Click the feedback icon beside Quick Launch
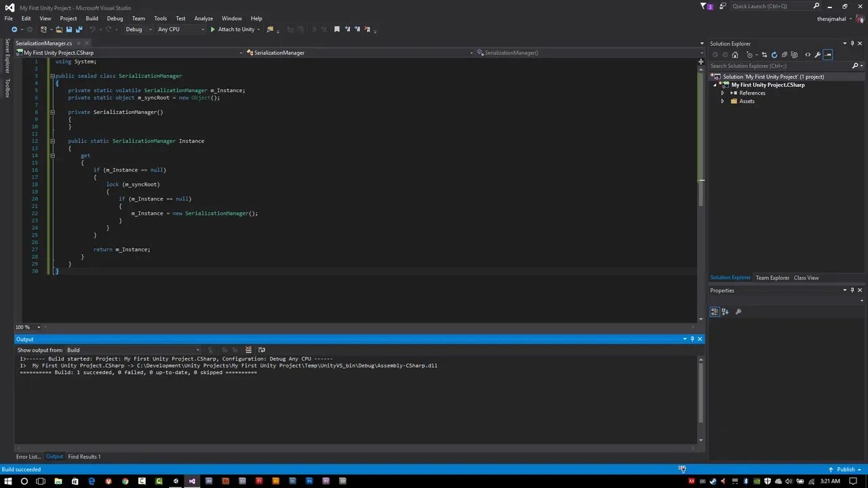Viewport: 868px width, 488px height. click(x=722, y=6)
